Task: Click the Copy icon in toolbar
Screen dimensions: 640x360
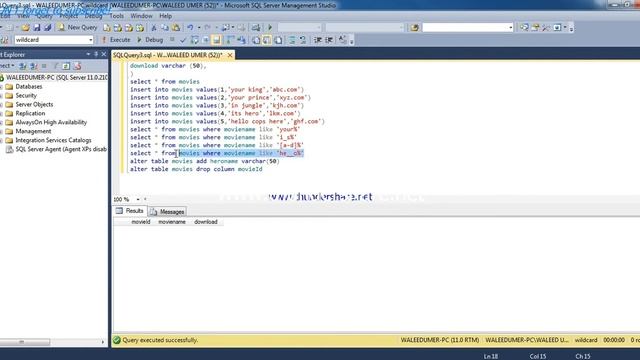Action: pyautogui.click(x=165, y=27)
